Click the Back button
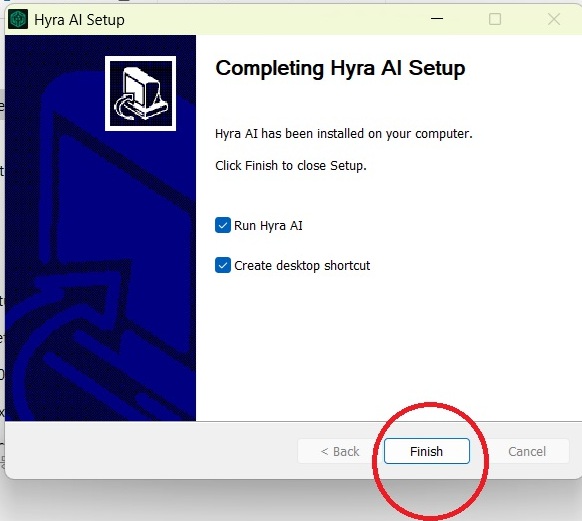Image resolution: width=582 pixels, height=521 pixels. point(340,451)
